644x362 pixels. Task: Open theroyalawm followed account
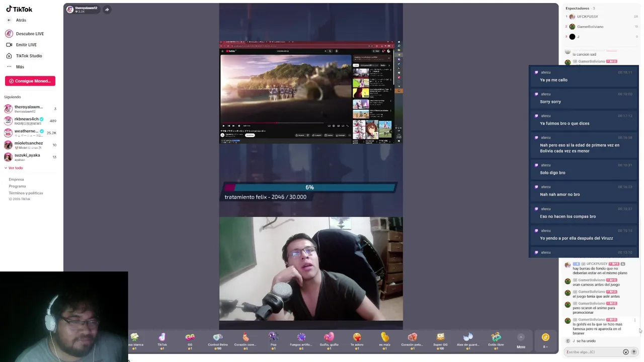point(30,109)
